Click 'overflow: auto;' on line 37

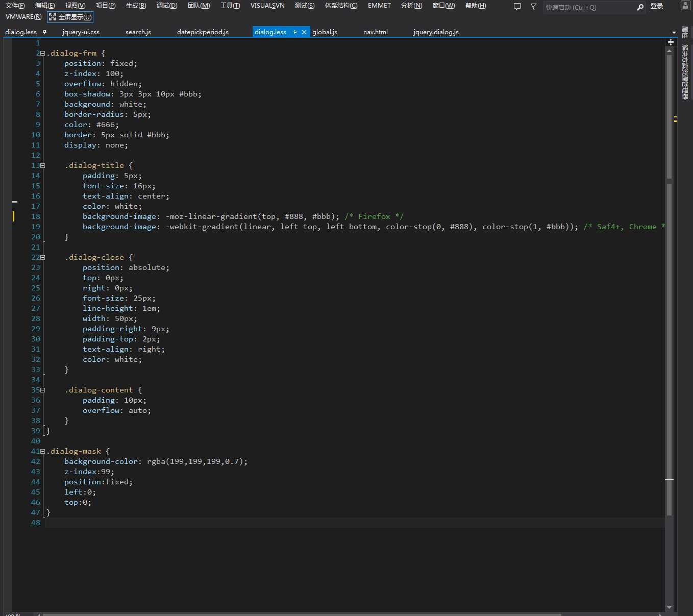pos(117,410)
